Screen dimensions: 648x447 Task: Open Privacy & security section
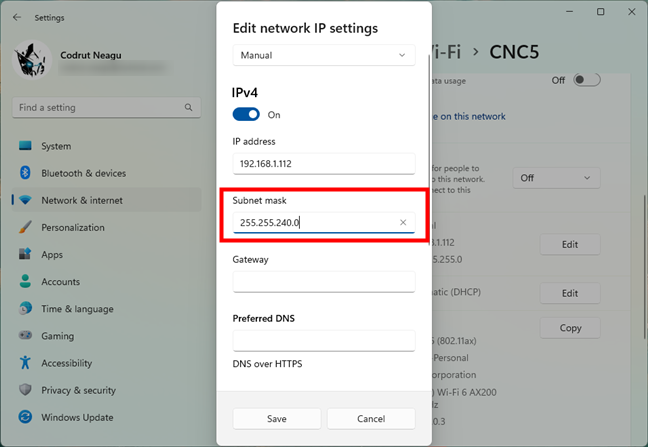78,390
